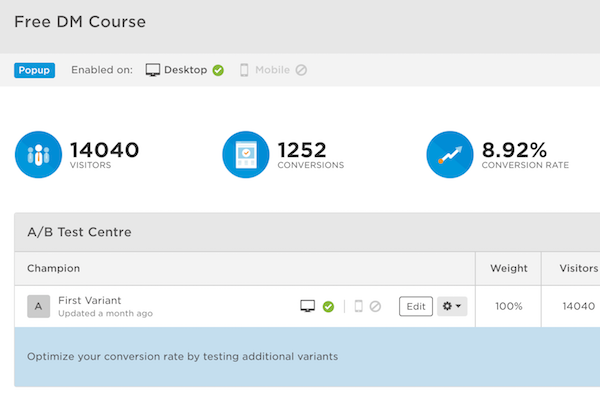The image size is (600, 397).
Task: Click the blue Popup badge
Action: click(x=34, y=70)
